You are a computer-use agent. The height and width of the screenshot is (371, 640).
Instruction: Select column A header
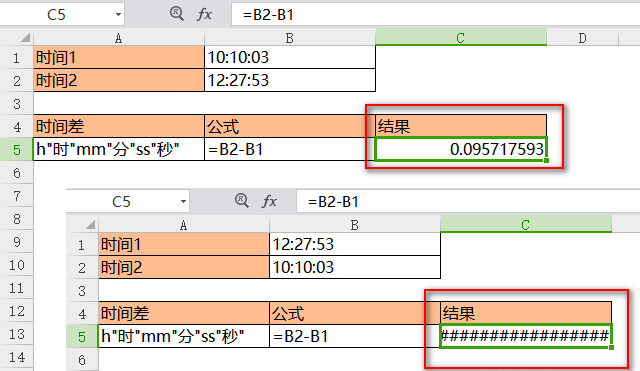[119, 38]
